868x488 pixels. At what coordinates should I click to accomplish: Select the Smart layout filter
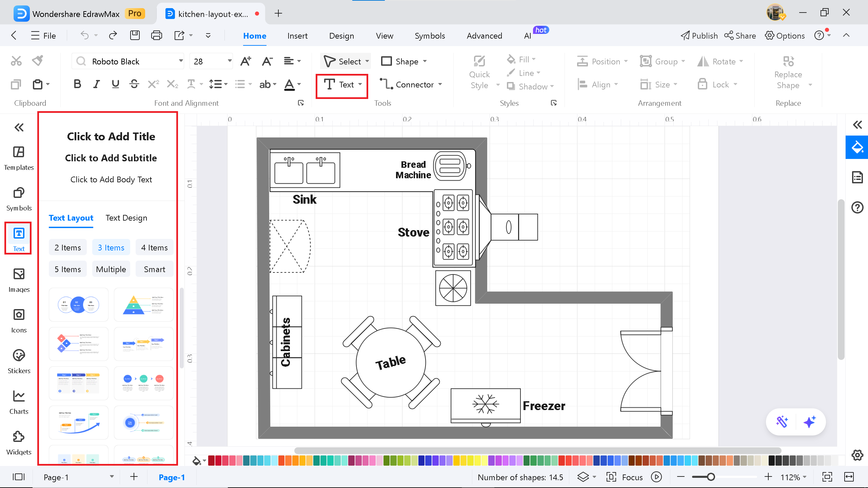pyautogui.click(x=154, y=269)
